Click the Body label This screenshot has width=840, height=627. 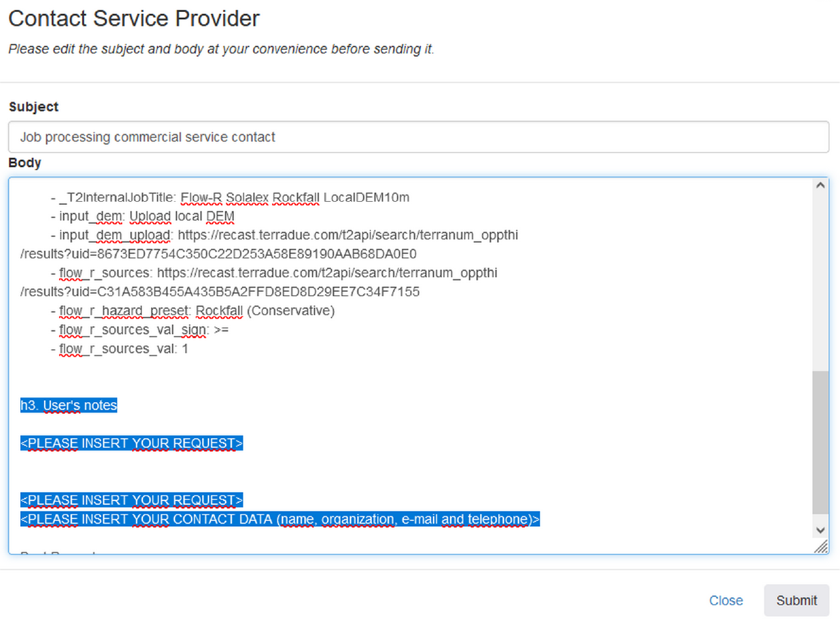pyautogui.click(x=25, y=163)
